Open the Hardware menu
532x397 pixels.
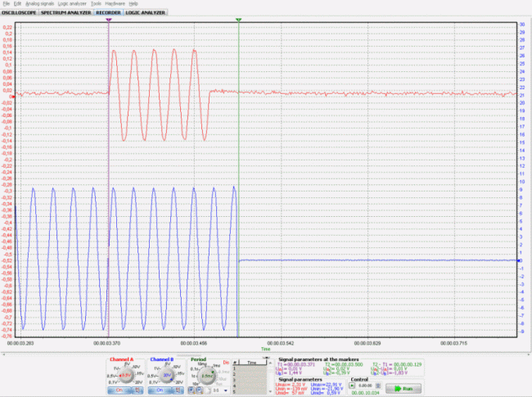(115, 4)
